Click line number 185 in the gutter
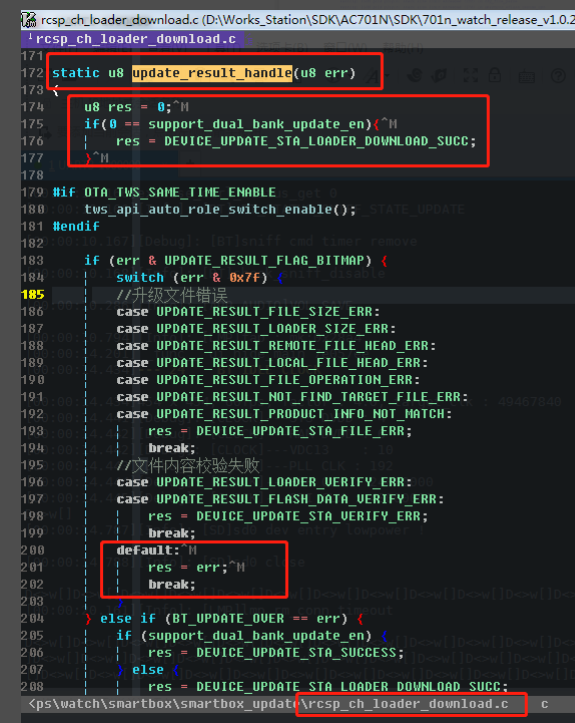Viewport: 575px width, 723px height. [x=33, y=295]
